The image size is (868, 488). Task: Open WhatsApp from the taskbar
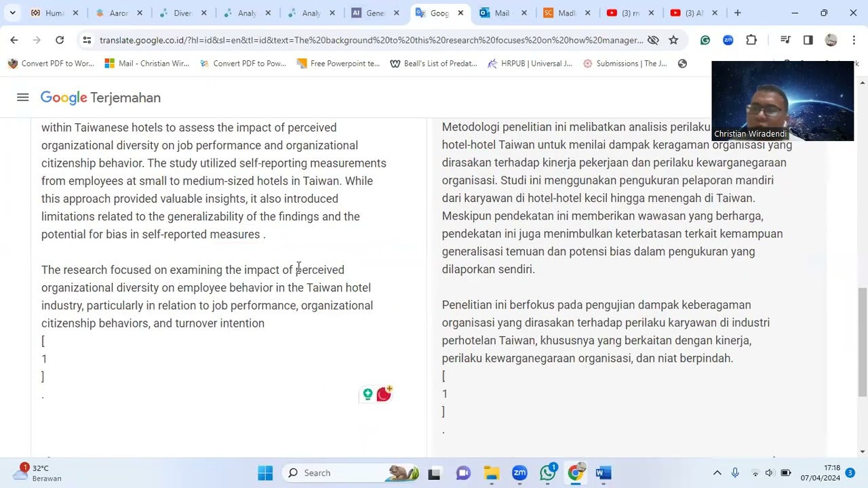point(548,472)
